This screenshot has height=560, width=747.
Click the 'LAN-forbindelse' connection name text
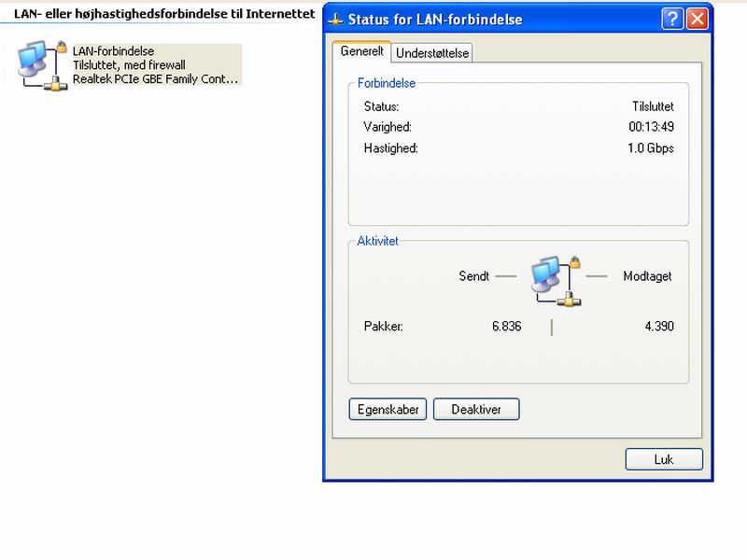(x=113, y=51)
